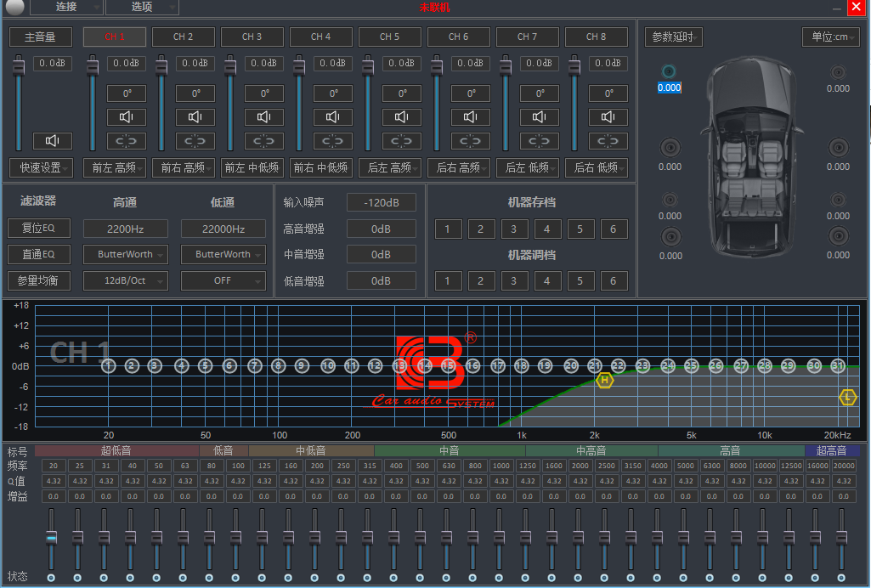Click the CH 2 link icon
The image size is (871, 588).
[195, 141]
